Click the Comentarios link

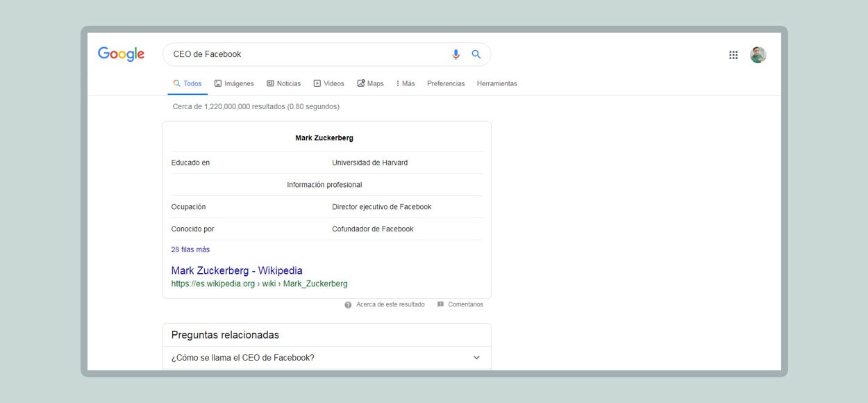point(465,304)
